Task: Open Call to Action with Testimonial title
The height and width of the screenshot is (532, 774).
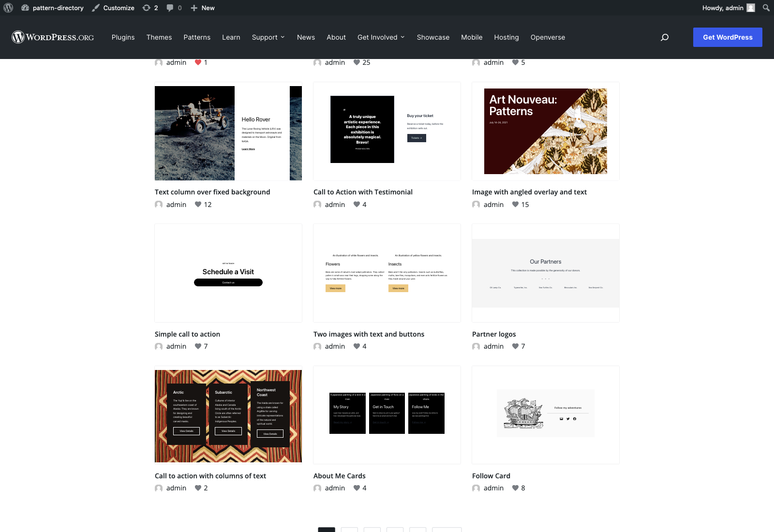Action: coord(363,192)
